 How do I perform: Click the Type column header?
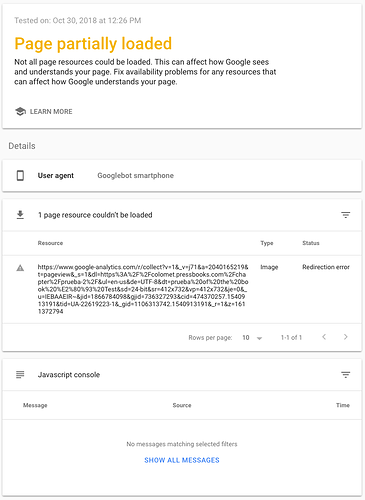[x=267, y=243]
